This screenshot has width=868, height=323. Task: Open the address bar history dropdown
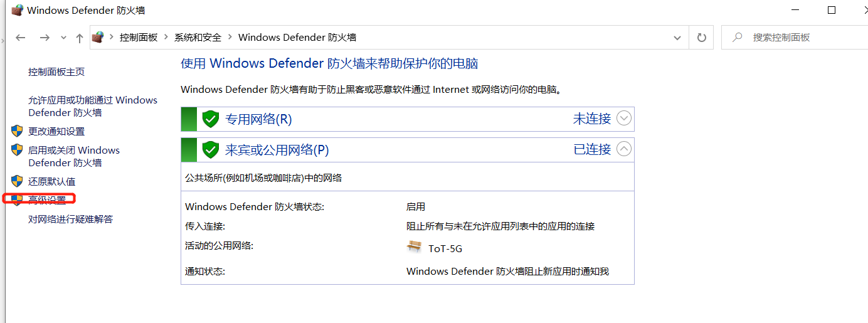click(x=677, y=38)
